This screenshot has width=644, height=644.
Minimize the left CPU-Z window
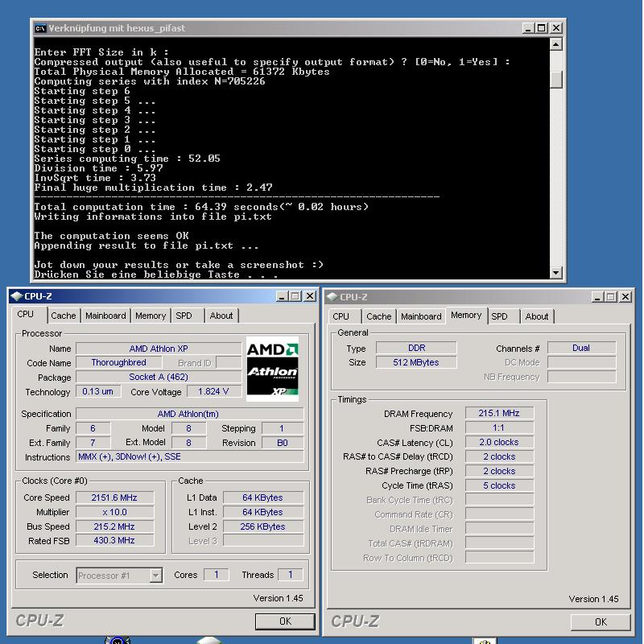(282, 296)
